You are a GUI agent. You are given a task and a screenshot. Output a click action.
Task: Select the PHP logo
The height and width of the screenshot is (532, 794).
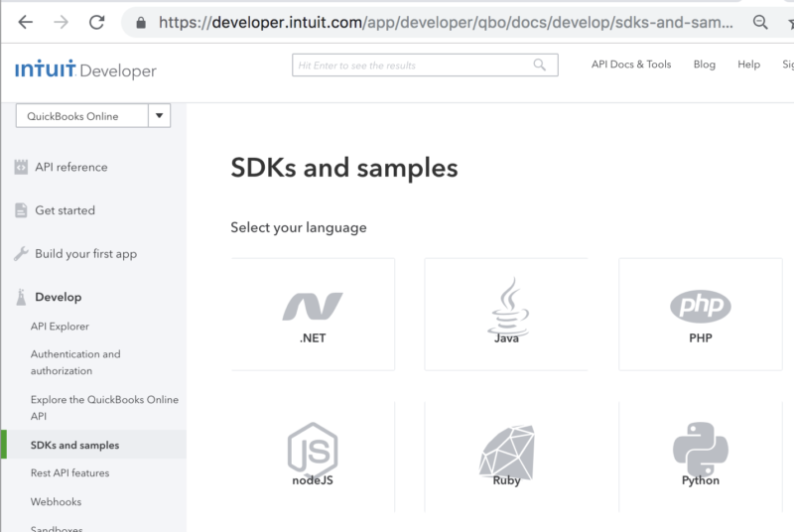click(701, 306)
